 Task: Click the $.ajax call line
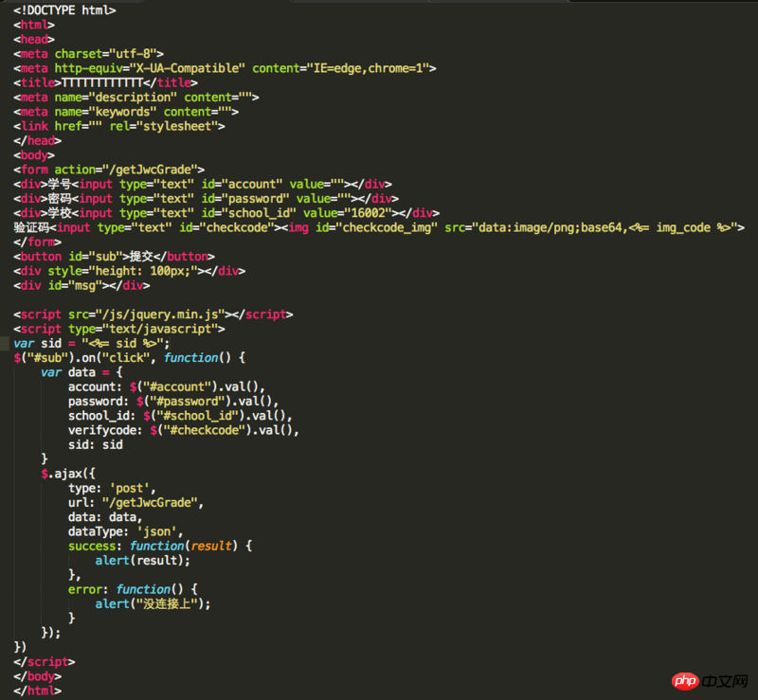[x=68, y=474]
